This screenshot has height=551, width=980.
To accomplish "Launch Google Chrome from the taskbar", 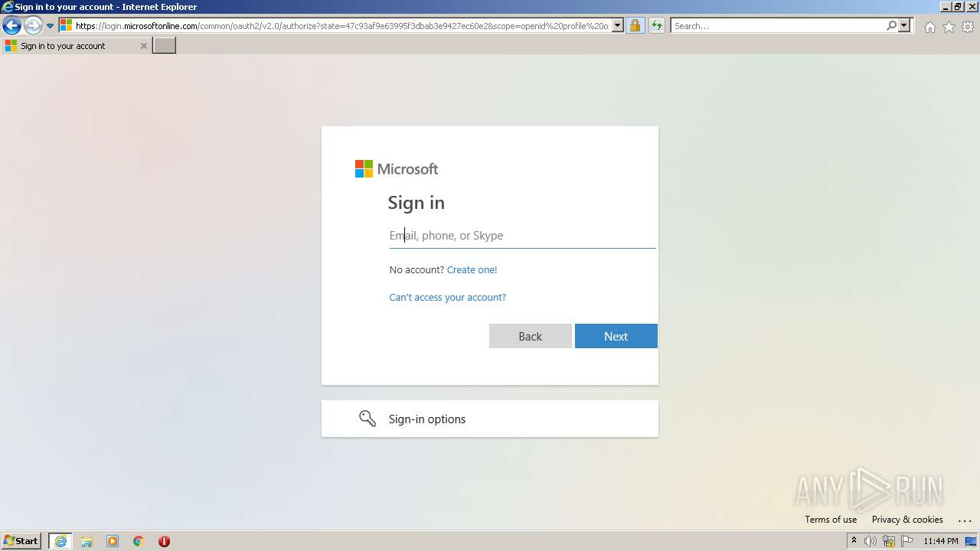I will [x=139, y=541].
